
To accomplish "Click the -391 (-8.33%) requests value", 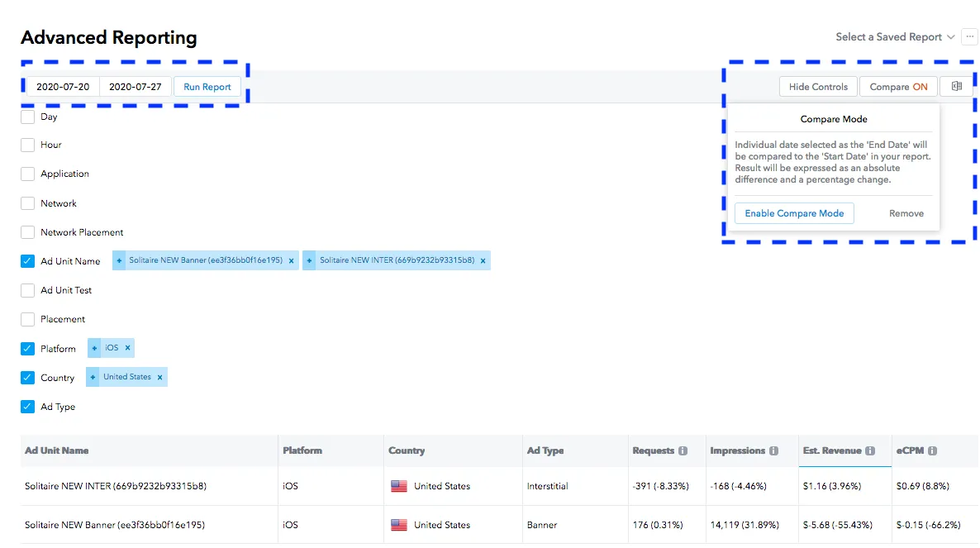I will tap(660, 486).
